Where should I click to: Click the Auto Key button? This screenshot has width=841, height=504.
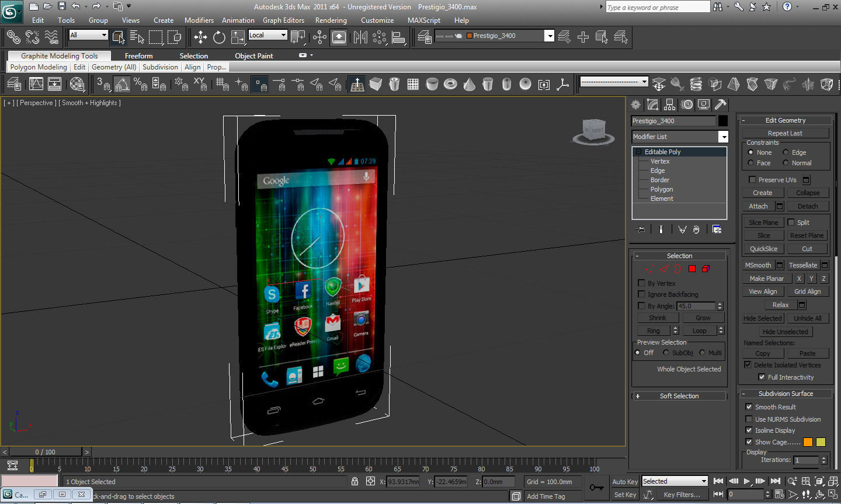625,482
